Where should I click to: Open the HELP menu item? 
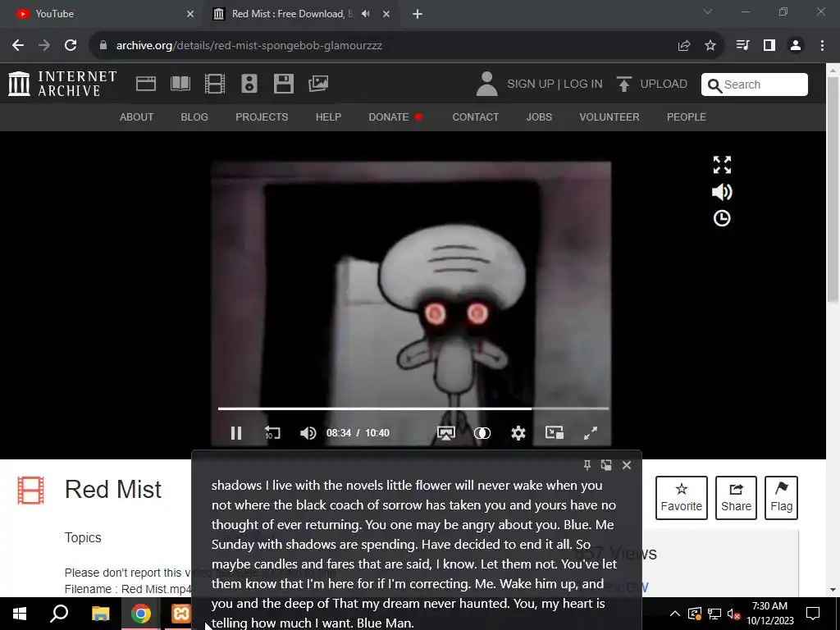pos(328,116)
